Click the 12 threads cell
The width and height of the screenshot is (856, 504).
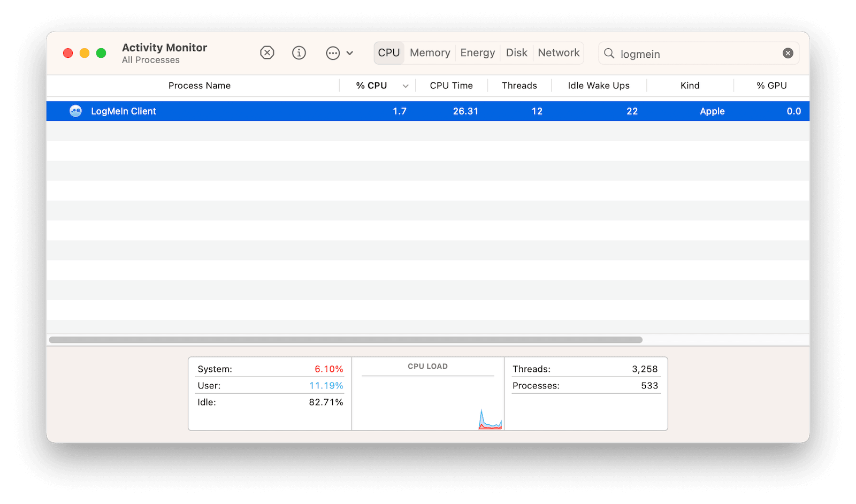[537, 111]
